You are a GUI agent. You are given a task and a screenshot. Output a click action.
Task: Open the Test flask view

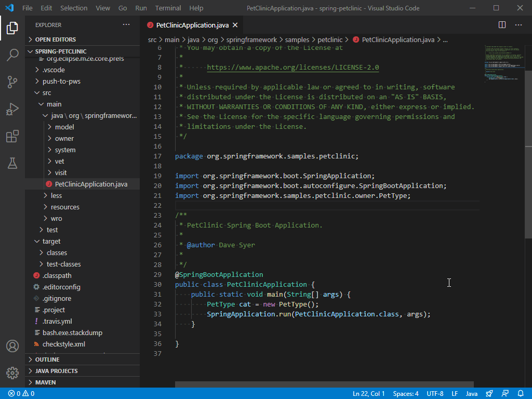point(12,163)
